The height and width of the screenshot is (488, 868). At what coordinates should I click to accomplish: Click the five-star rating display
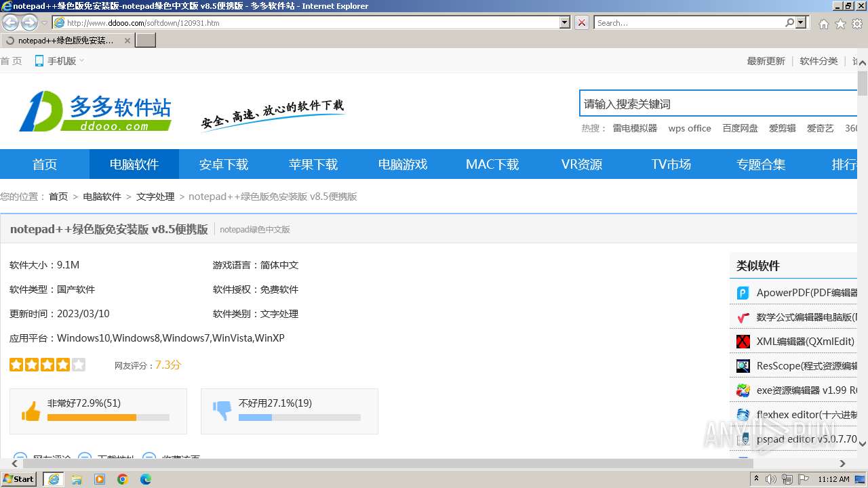pos(47,365)
